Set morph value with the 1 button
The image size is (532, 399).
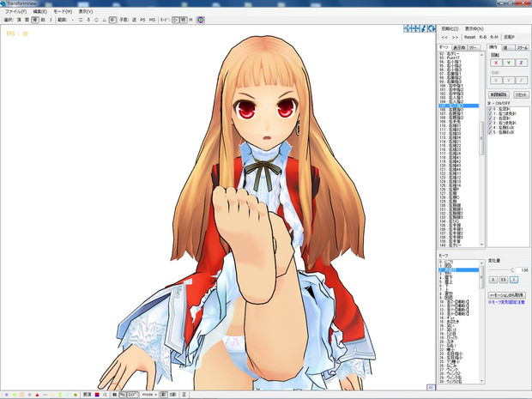click(x=514, y=280)
